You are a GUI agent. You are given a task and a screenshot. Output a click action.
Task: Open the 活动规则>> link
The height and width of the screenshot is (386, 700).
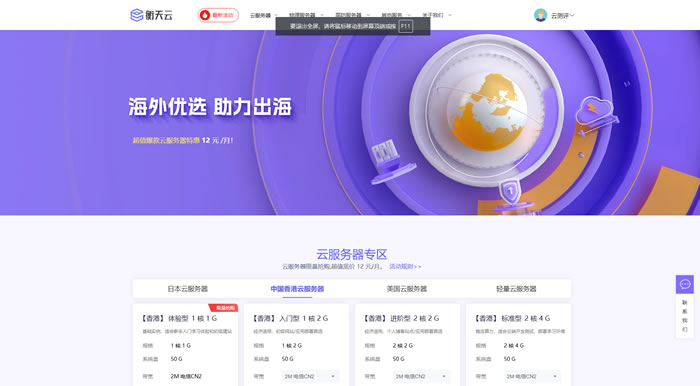(405, 266)
